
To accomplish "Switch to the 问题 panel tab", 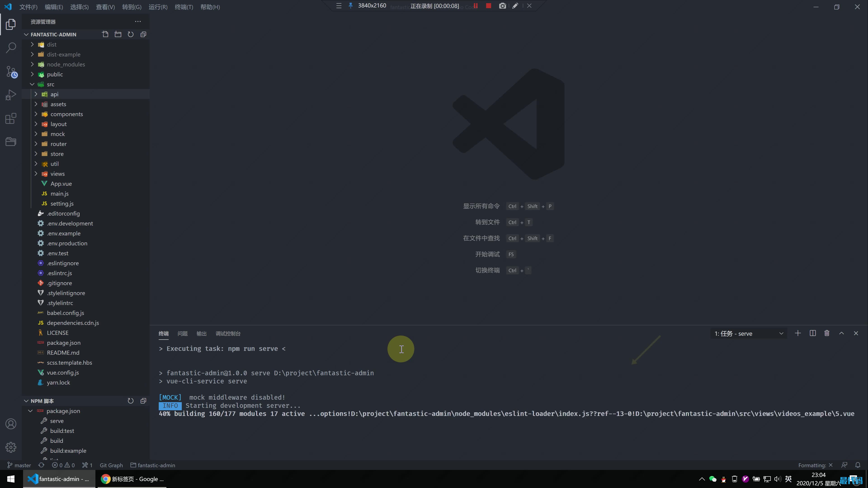I will (183, 333).
